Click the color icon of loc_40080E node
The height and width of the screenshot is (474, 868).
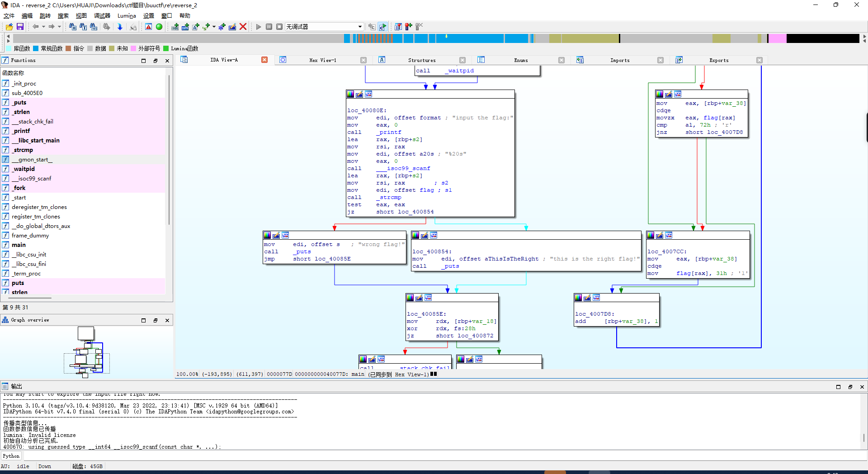[x=350, y=94]
